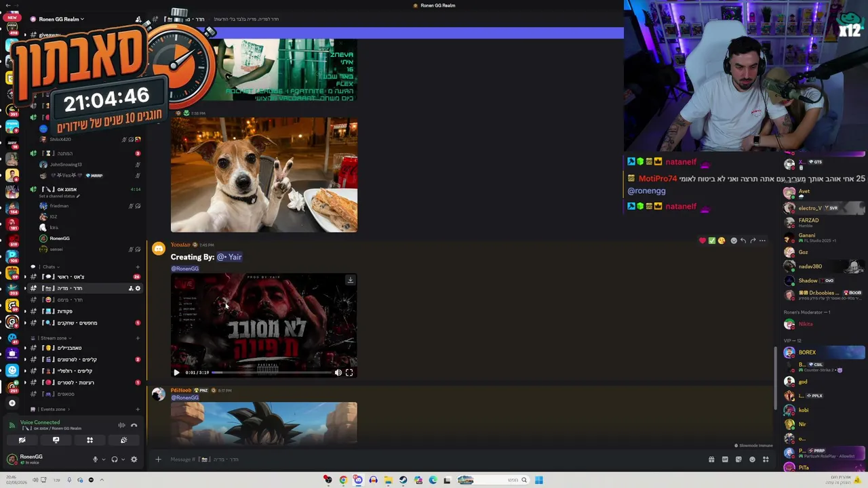Screen dimensions: 868x488
Task: Focus the message input box
Action: 434,460
